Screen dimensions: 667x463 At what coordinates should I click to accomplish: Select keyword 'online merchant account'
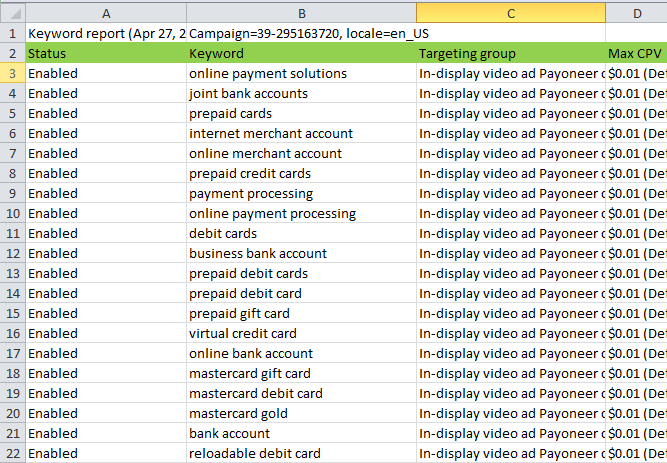point(301,153)
